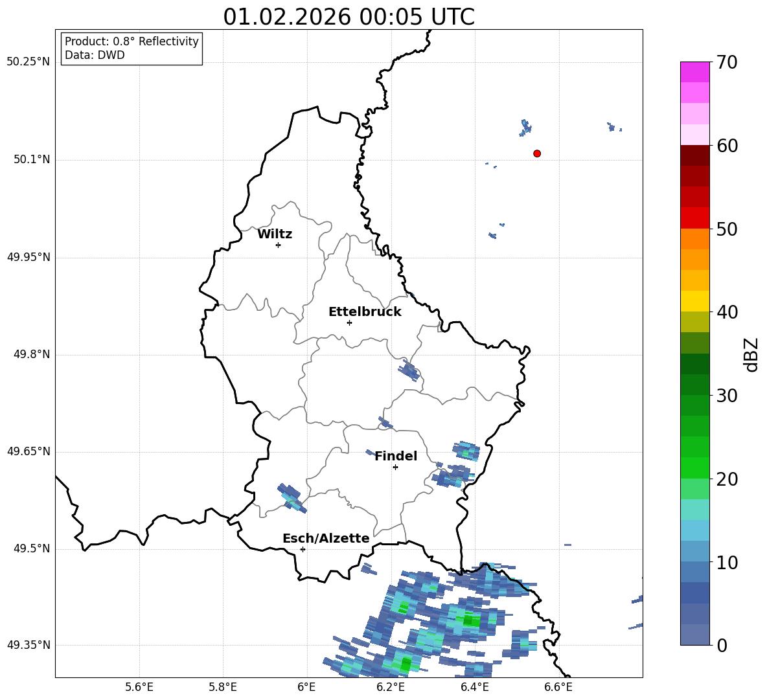Click the 49.5°N latitude label

tap(32, 548)
